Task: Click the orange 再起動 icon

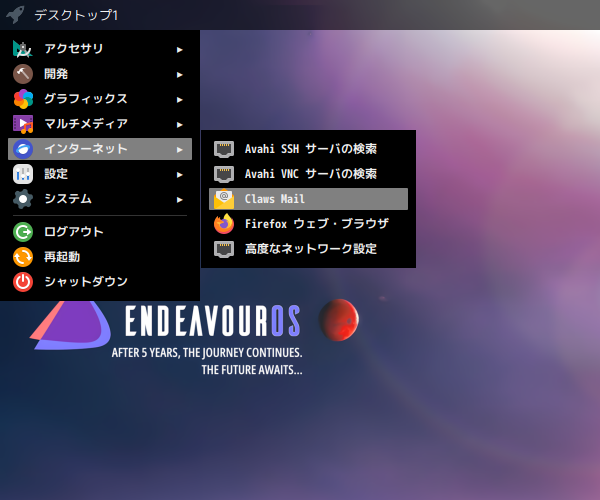Action: (x=23, y=257)
